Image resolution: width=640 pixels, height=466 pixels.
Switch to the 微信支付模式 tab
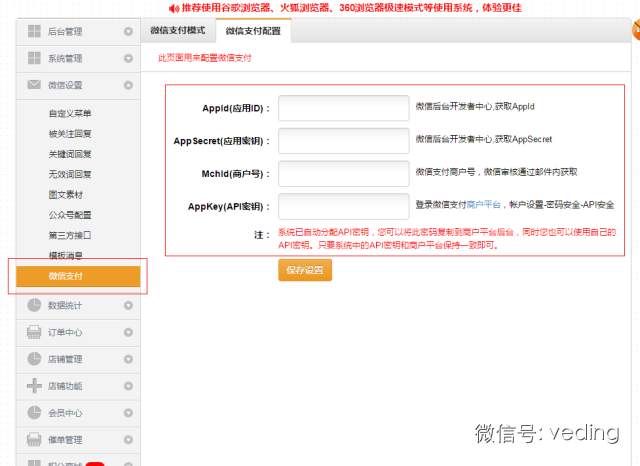(x=178, y=31)
